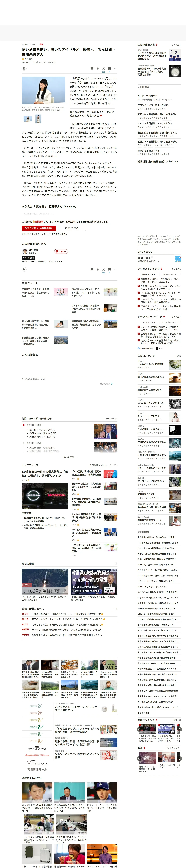Click the lower X share icon

[x=104, y=269]
